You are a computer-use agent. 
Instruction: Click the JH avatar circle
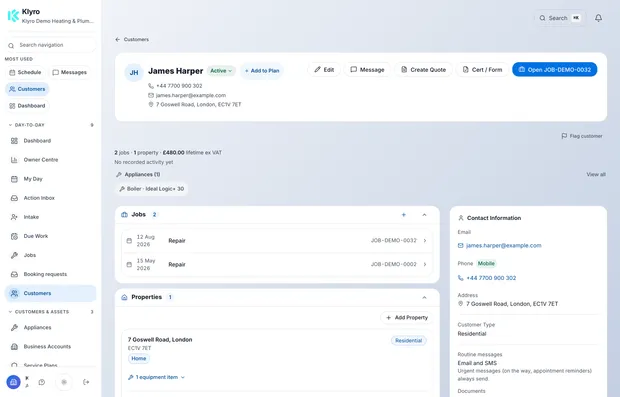pos(134,72)
